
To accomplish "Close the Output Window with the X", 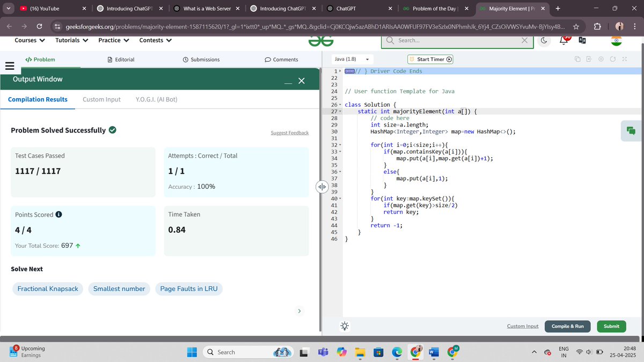I will [x=301, y=80].
